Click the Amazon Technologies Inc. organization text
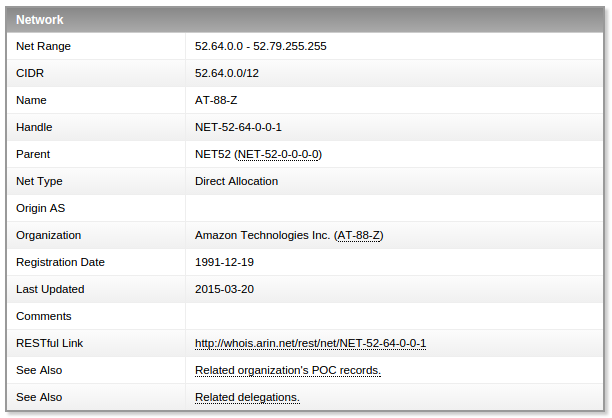 point(262,236)
